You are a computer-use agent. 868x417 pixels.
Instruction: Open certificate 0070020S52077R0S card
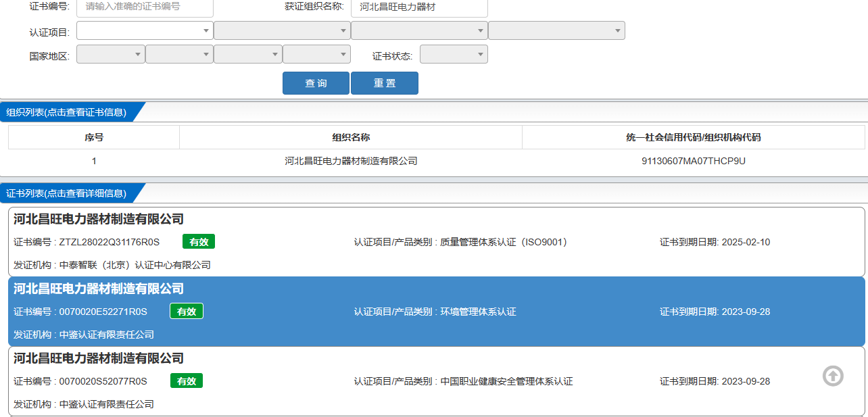point(437,381)
